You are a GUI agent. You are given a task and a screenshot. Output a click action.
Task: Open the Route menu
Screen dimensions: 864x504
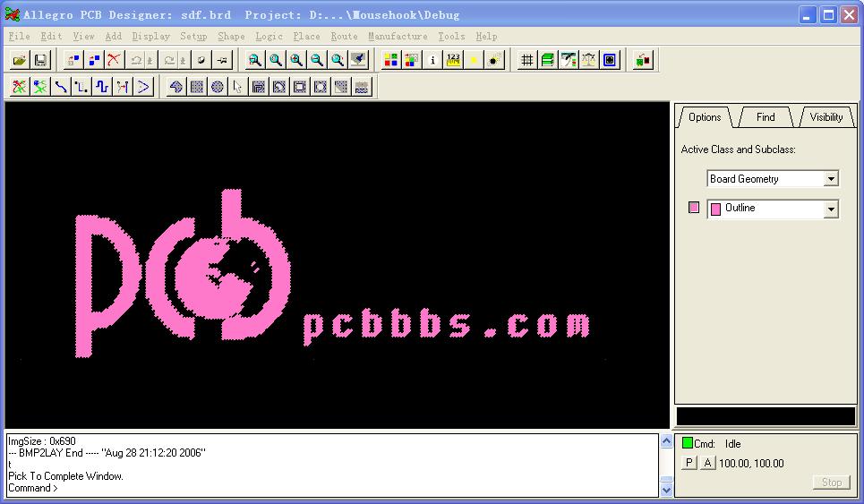click(345, 37)
